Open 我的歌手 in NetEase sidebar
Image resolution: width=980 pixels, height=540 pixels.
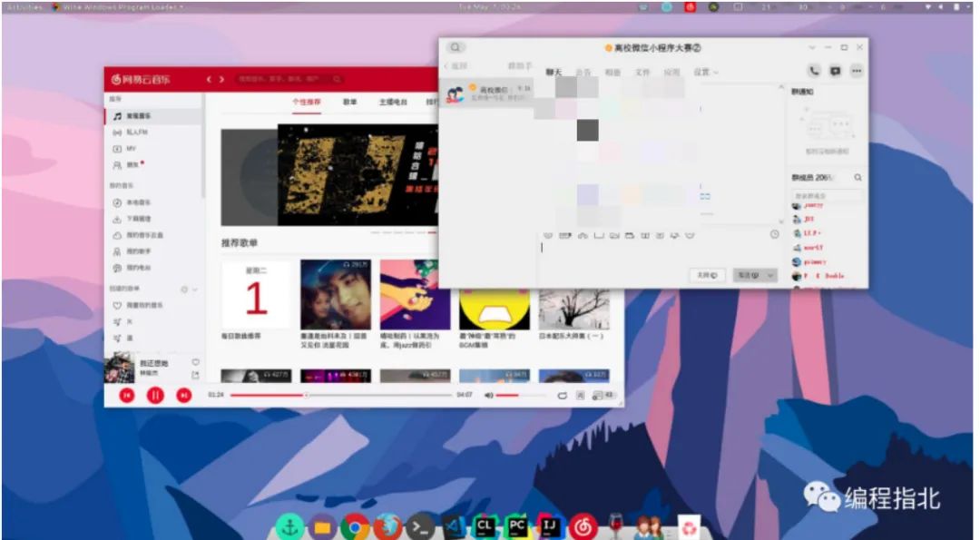153,251
